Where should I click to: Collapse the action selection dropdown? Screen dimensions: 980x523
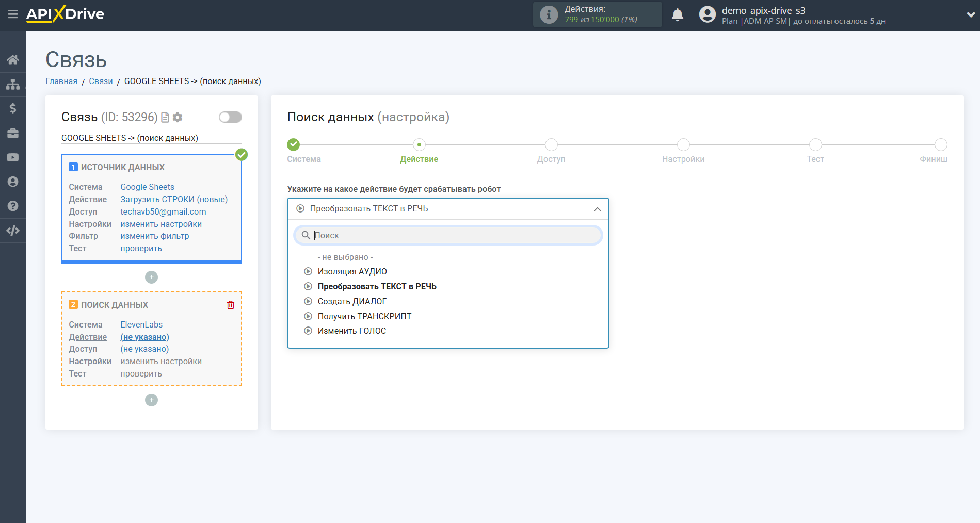(x=597, y=209)
